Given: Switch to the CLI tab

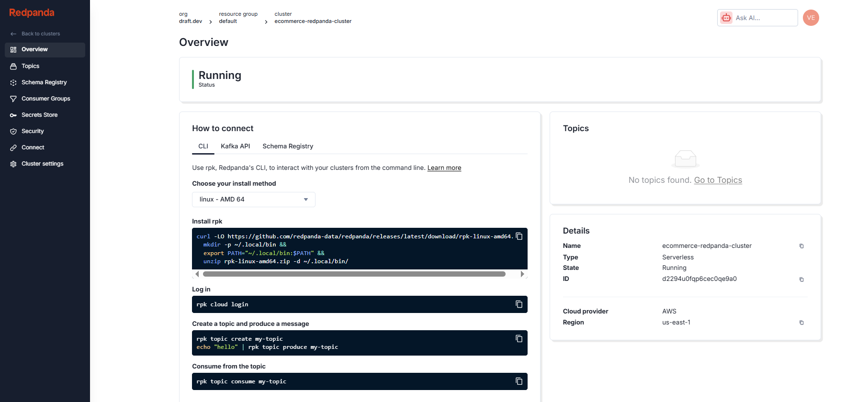Looking at the screenshot, I should (x=203, y=146).
